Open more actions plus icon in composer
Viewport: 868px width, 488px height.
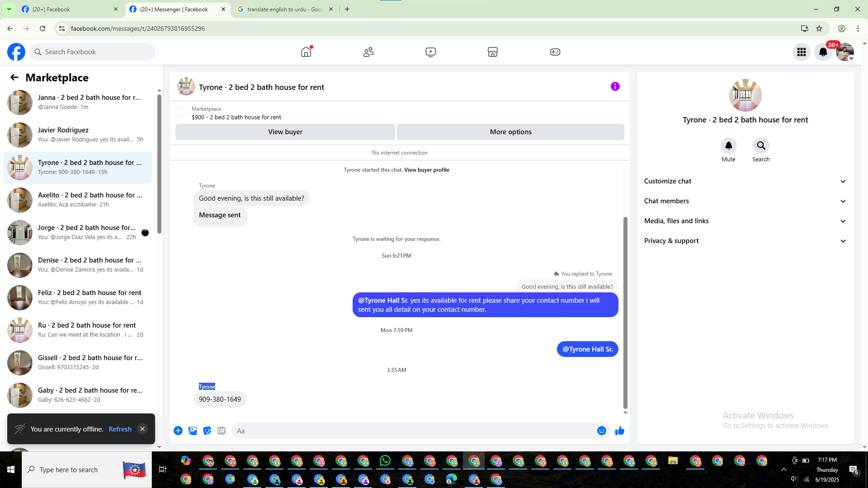(178, 431)
